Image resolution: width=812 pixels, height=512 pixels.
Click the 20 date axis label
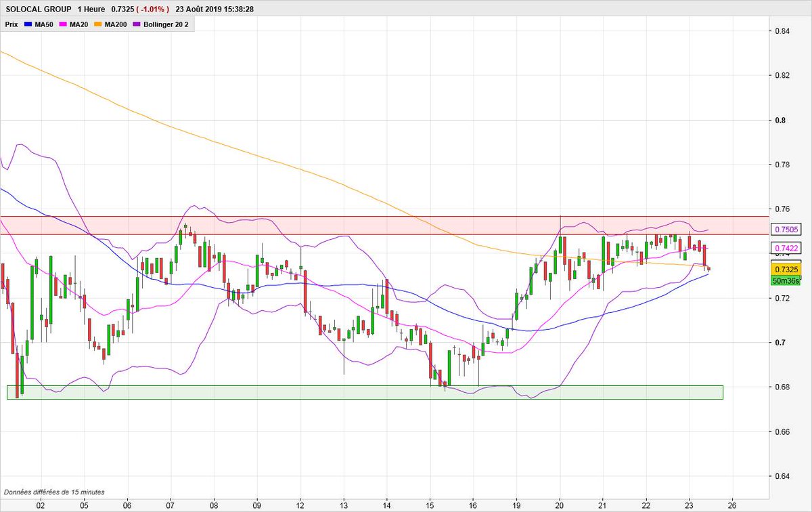pyautogui.click(x=560, y=505)
